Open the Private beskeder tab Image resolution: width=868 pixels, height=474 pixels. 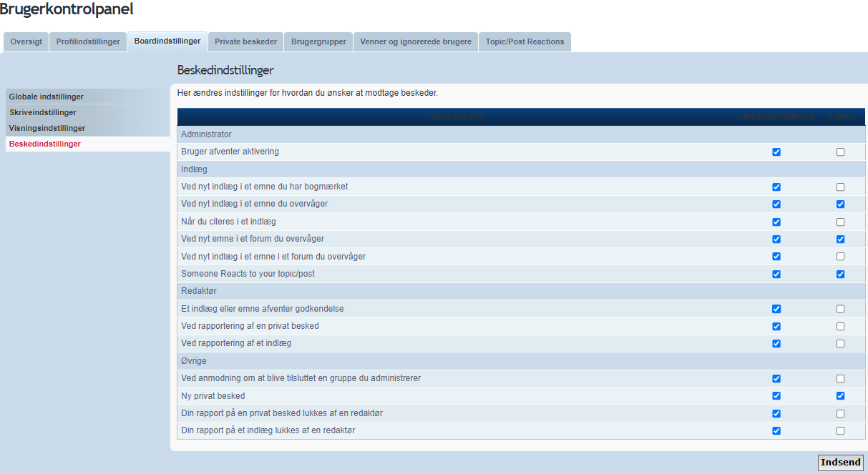click(245, 41)
